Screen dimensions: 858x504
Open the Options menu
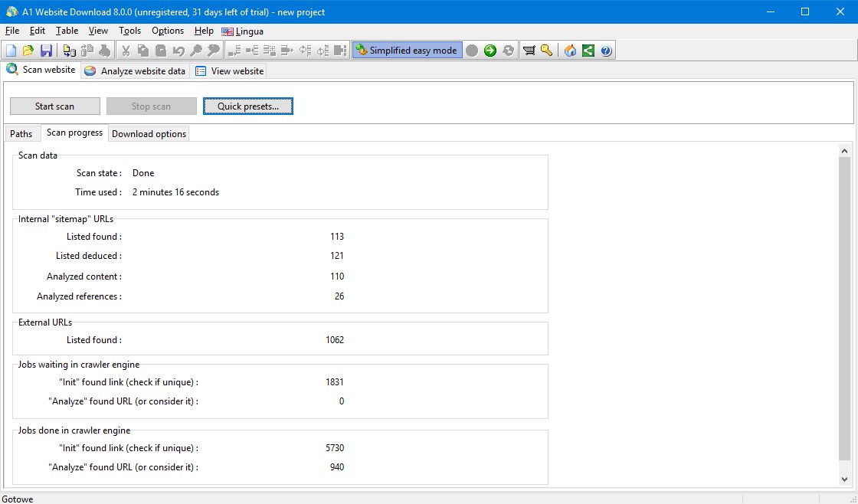coord(168,31)
